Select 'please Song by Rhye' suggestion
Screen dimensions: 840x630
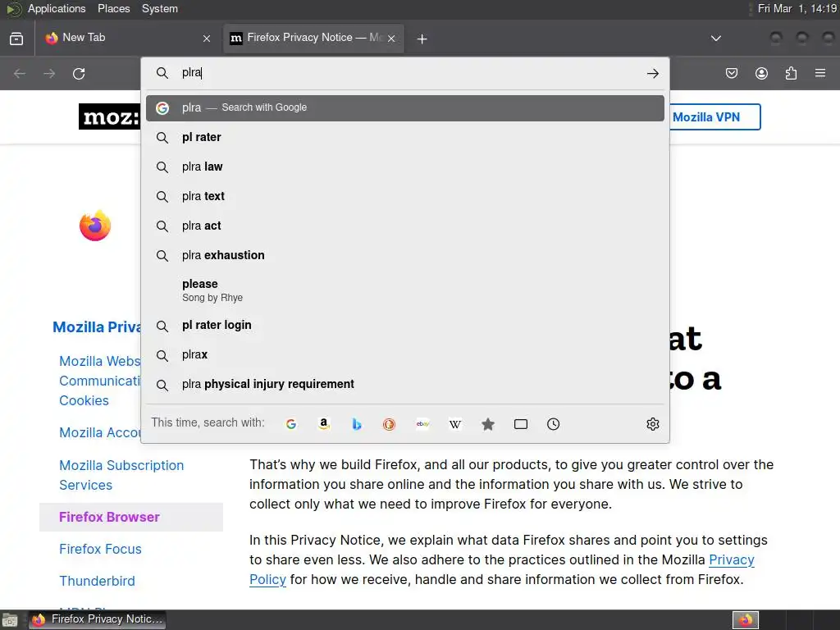[405, 290]
